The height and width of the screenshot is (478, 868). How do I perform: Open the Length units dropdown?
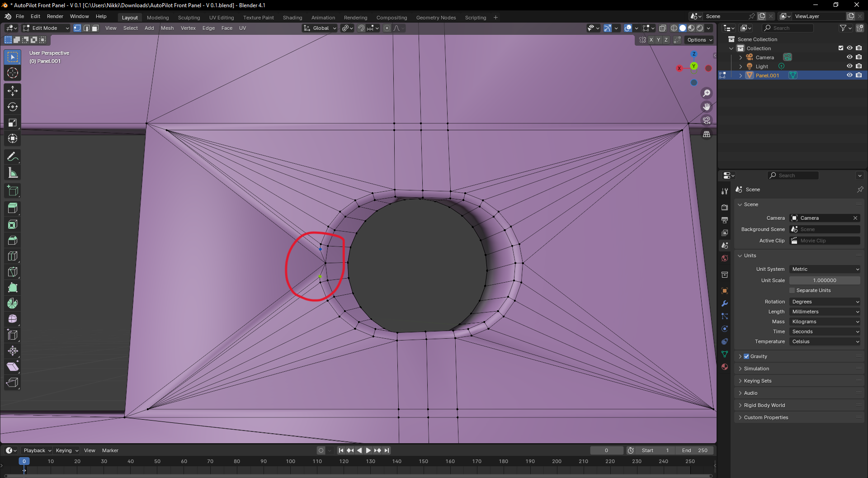click(825, 312)
